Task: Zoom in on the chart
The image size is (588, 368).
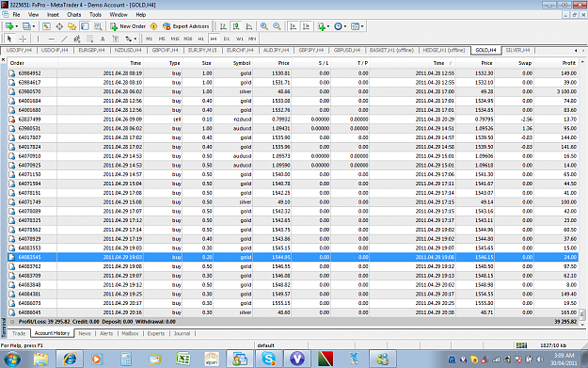Action: [264, 26]
